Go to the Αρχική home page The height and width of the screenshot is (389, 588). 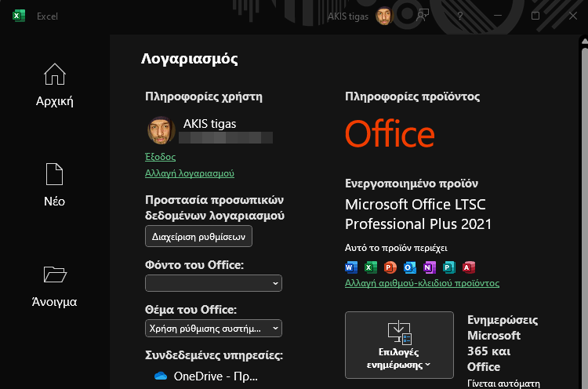tap(55, 85)
